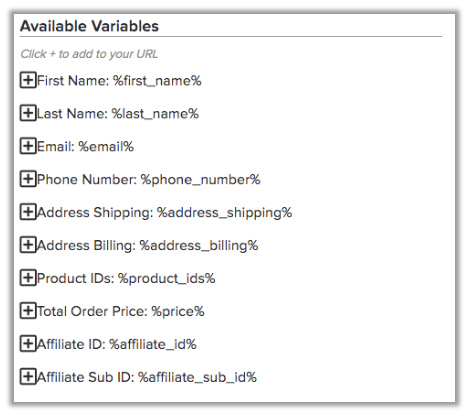Select the %first_name% variable text
The image size is (469, 413).
click(157, 81)
